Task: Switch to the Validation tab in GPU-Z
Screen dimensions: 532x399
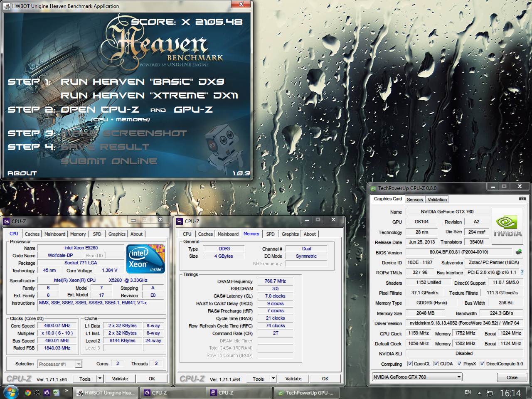Action: 437,199
